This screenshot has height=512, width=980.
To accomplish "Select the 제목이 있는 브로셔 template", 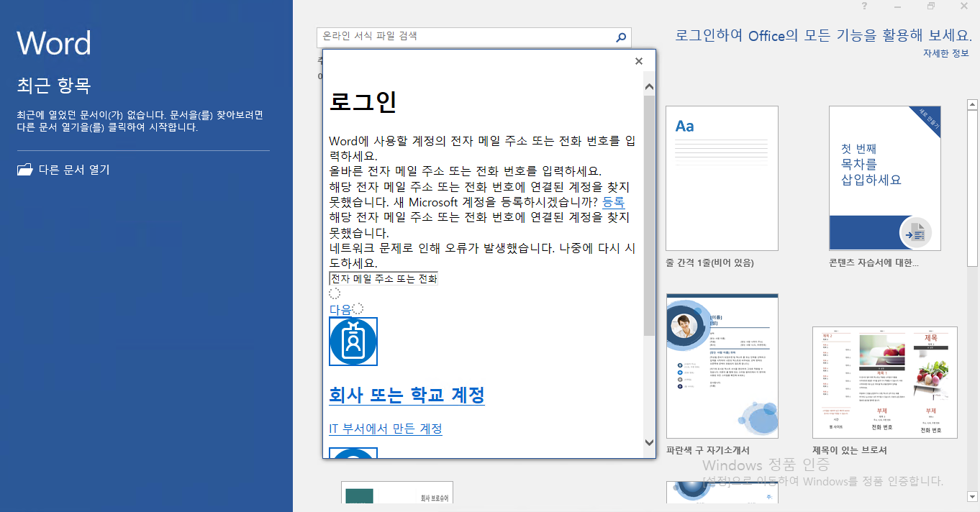I will [885, 383].
